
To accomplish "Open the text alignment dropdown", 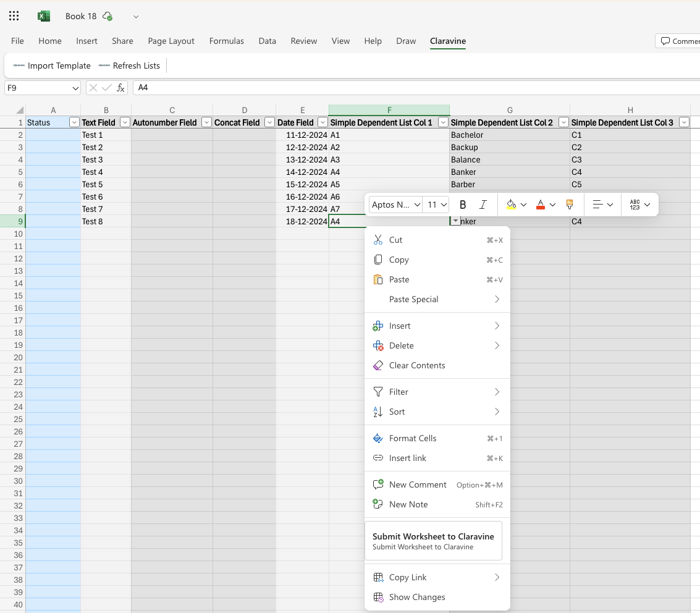I will [602, 205].
